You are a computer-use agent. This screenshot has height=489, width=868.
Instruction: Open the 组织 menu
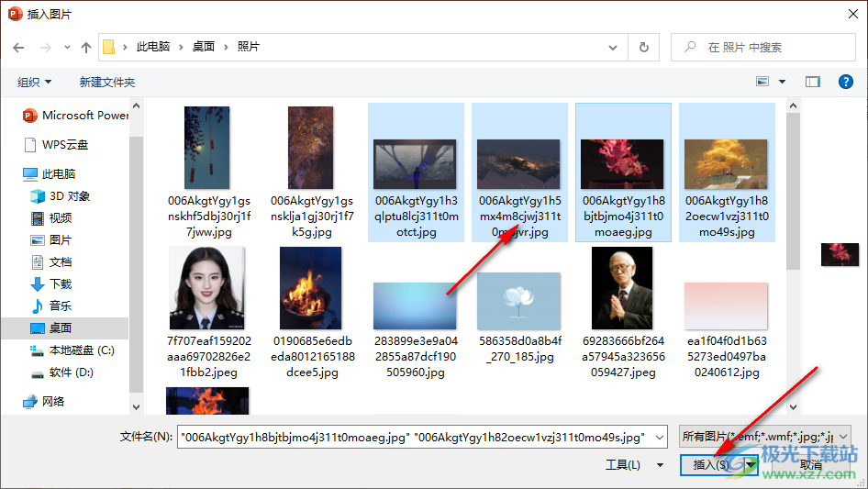[x=34, y=82]
